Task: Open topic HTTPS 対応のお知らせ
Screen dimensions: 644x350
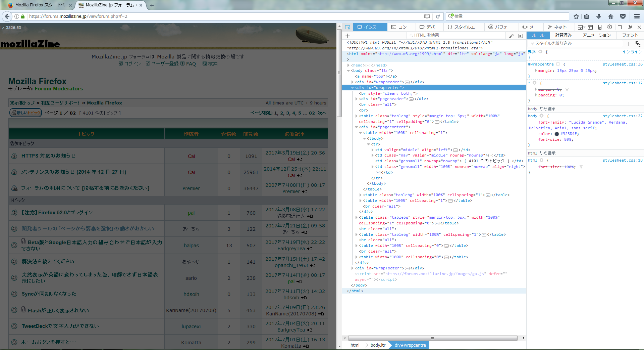Action: 49,156
